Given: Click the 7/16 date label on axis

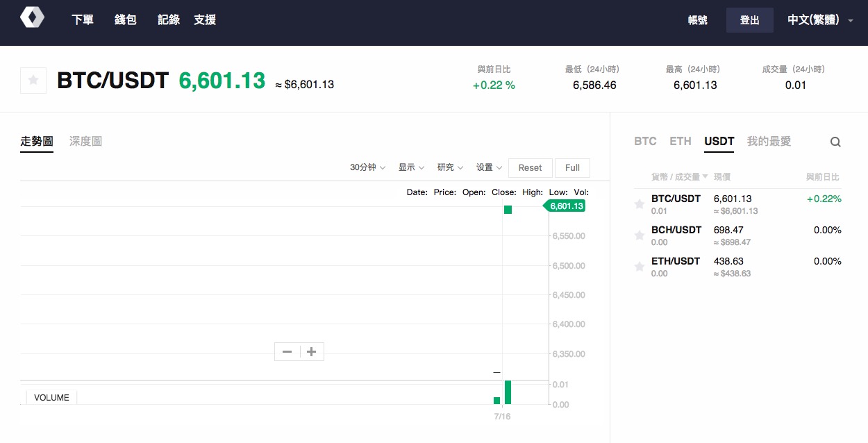Looking at the screenshot, I should [502, 417].
